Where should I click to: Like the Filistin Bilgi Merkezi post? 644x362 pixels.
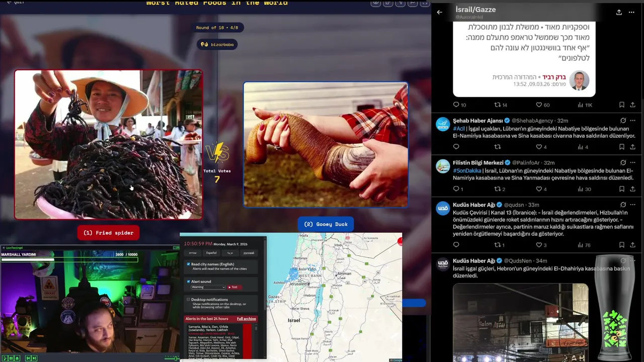click(x=539, y=189)
